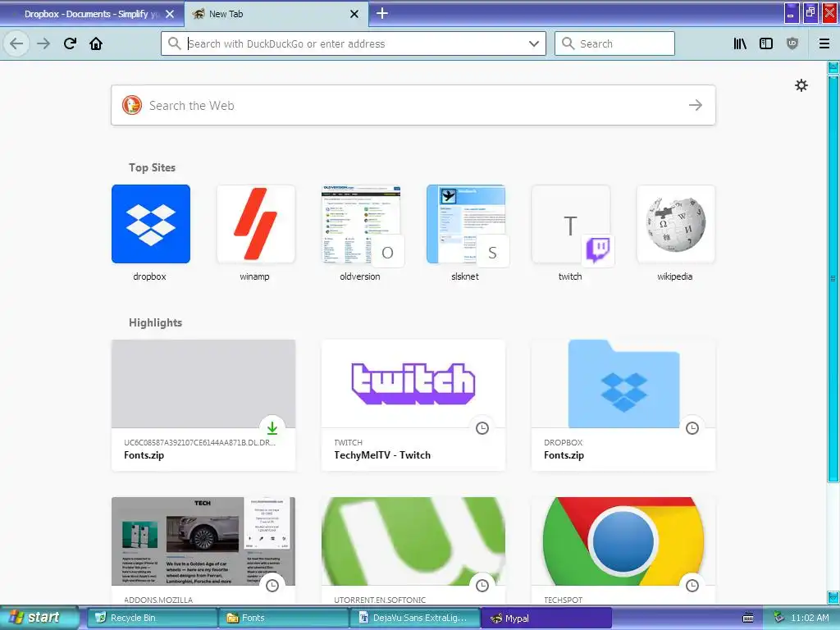
Task: Switch to Recycle Bin taskbar window
Action: click(x=152, y=618)
